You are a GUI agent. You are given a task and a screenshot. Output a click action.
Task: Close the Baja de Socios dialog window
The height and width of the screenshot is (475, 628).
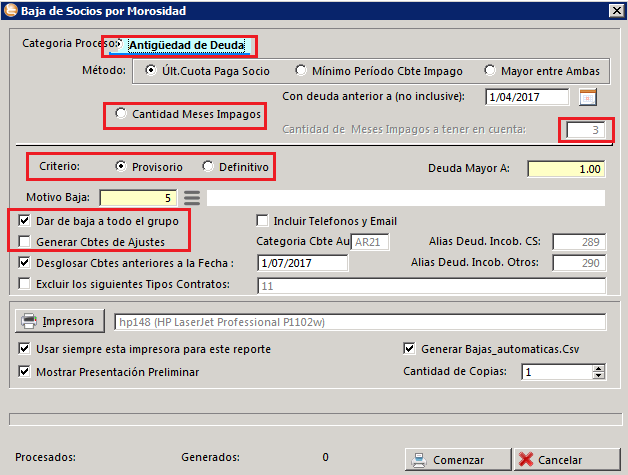[x=608, y=12]
